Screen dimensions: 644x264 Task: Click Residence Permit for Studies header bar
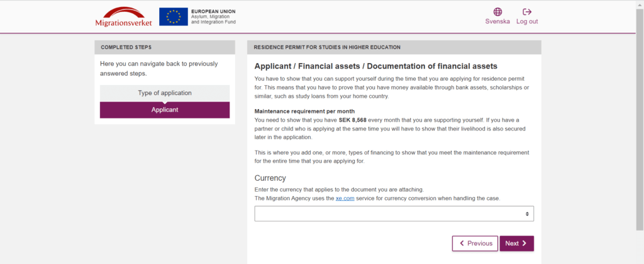pos(394,47)
